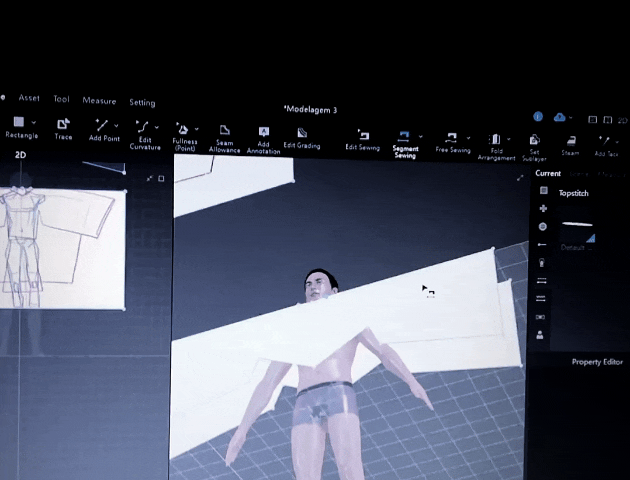The image size is (630, 480).
Task: Choose the Edit Curvature tool
Action: tap(143, 135)
